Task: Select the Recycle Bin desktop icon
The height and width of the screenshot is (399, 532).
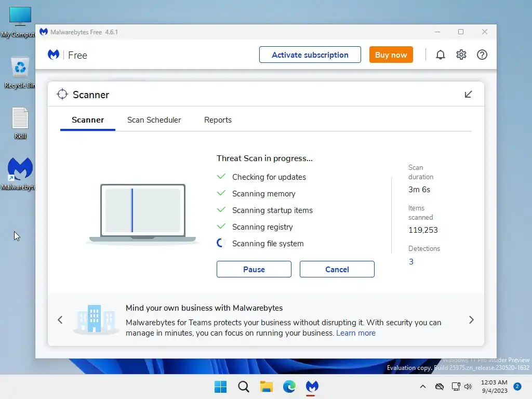Action: tap(20, 73)
